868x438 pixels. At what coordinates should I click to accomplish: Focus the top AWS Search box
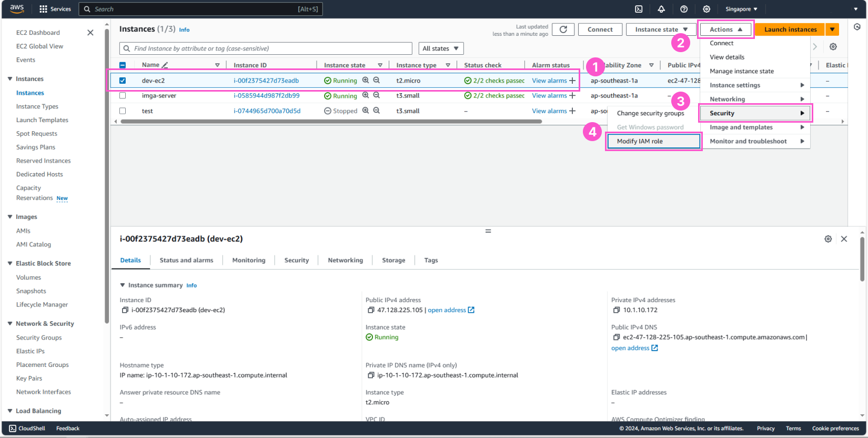200,9
